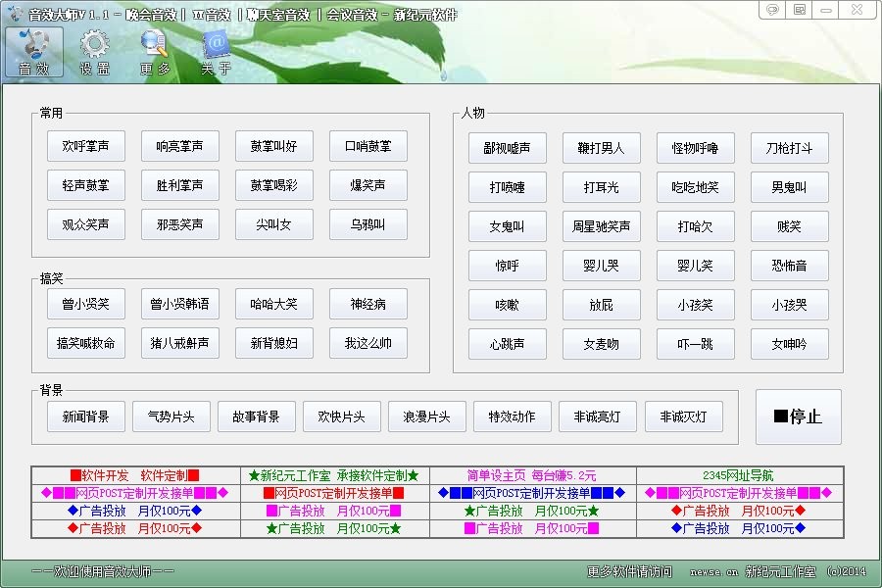882x588 pixels.
Task: Play 哈哈大笑 in the 搞笑 section
Action: pos(274,304)
